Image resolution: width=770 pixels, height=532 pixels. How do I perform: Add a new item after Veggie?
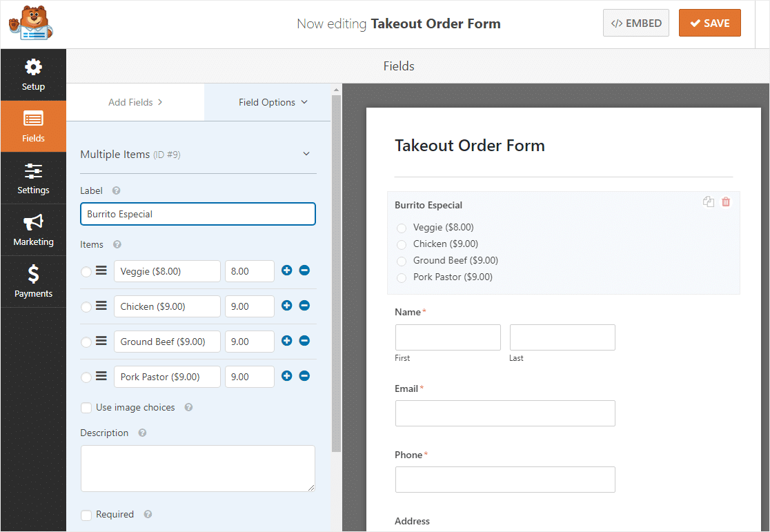[x=287, y=270]
